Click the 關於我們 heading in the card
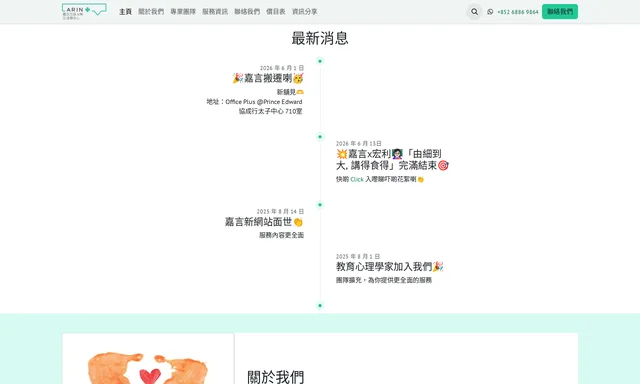 click(x=276, y=377)
